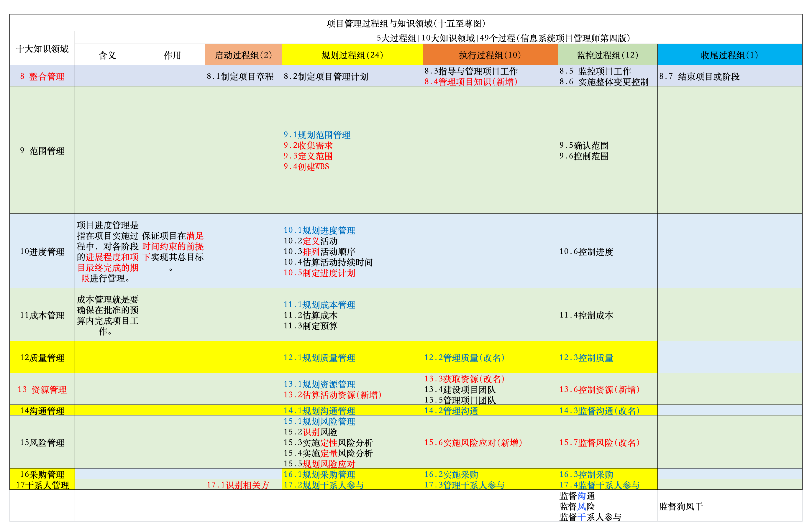This screenshot has width=812, height=531.
Task: Click the 13.5管理项目团队 line
Action: pyautogui.click(x=460, y=400)
